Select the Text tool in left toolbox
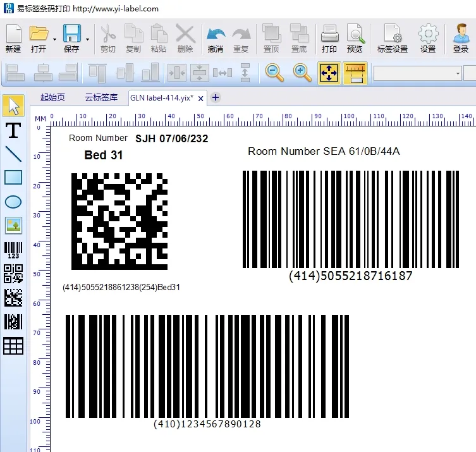The image size is (476, 452). (x=13, y=130)
